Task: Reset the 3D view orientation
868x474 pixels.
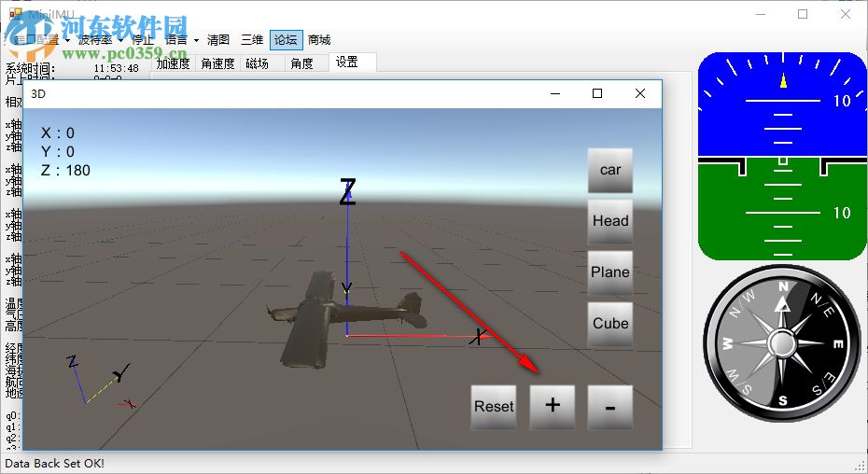Action: coord(494,407)
